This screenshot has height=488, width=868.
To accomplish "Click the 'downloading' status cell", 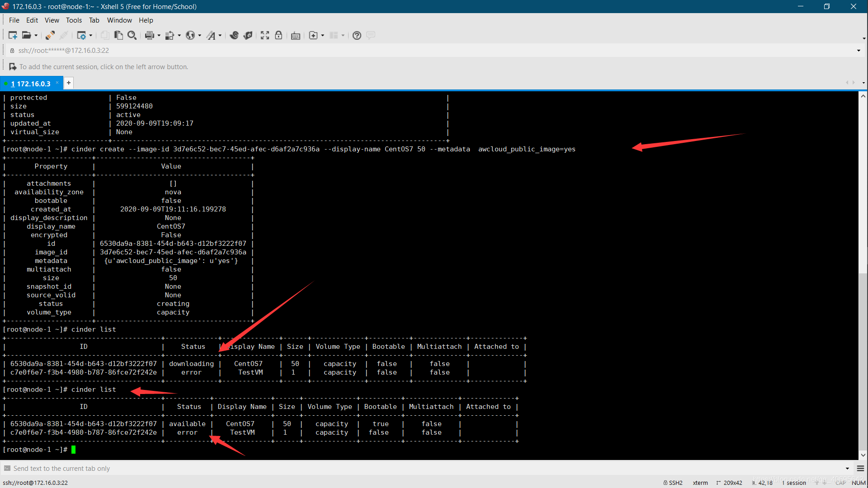I will pos(191,364).
